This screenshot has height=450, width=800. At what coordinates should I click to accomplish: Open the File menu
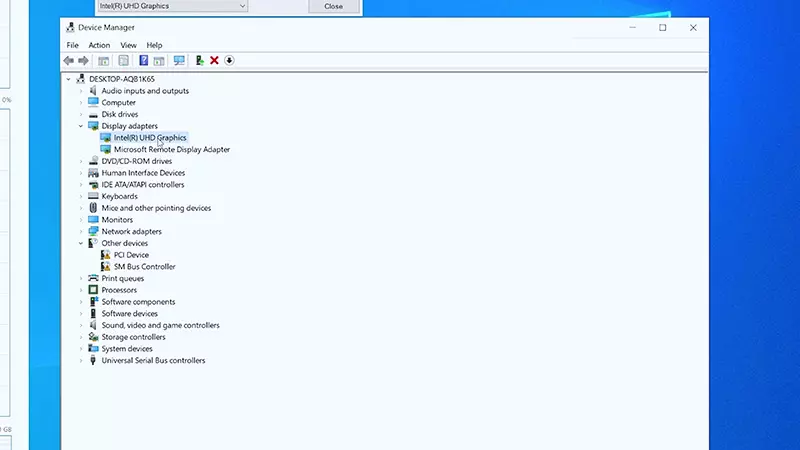[72, 45]
